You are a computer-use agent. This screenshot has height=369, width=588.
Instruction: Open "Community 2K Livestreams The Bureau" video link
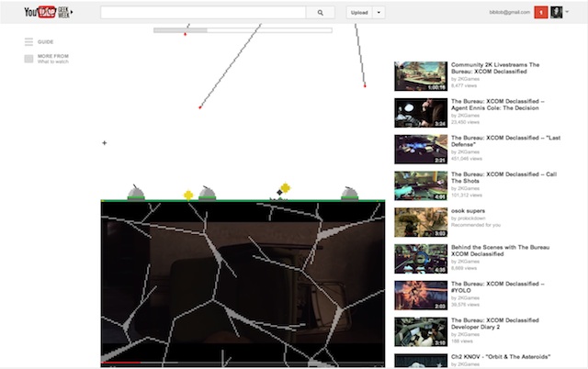click(494, 68)
